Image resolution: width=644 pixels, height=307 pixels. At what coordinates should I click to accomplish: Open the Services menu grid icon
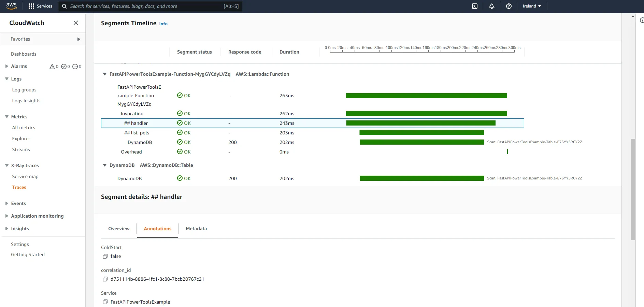tap(31, 6)
